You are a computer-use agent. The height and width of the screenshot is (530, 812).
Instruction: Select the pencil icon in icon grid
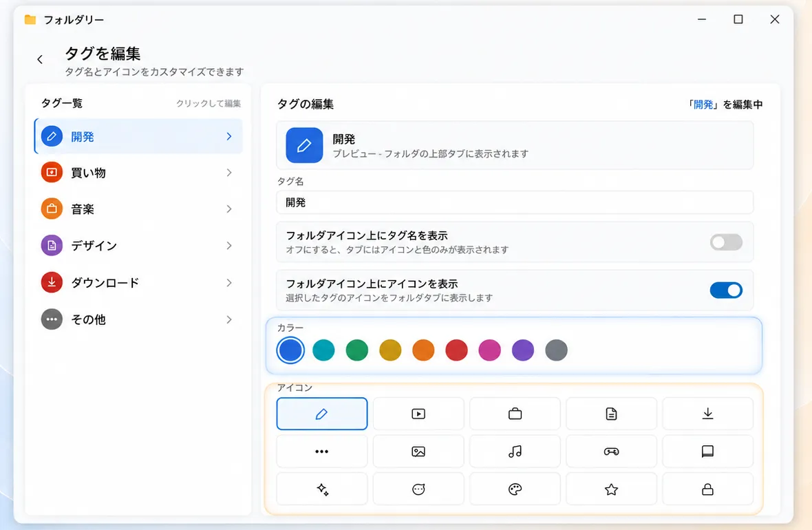[x=321, y=414]
